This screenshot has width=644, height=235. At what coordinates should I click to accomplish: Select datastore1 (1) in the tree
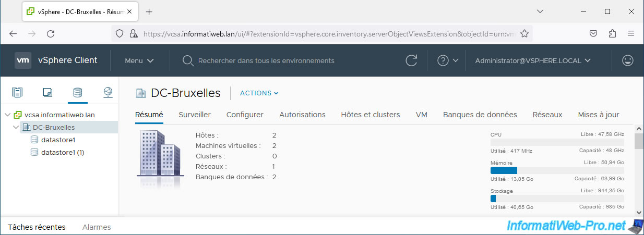click(x=63, y=152)
